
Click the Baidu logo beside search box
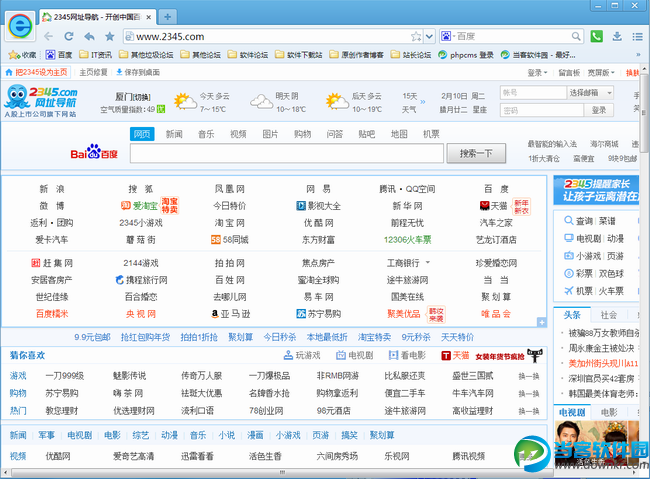93,154
